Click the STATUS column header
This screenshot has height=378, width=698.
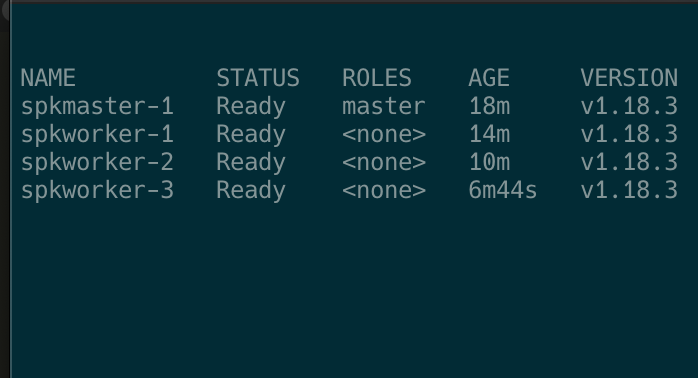point(258,78)
